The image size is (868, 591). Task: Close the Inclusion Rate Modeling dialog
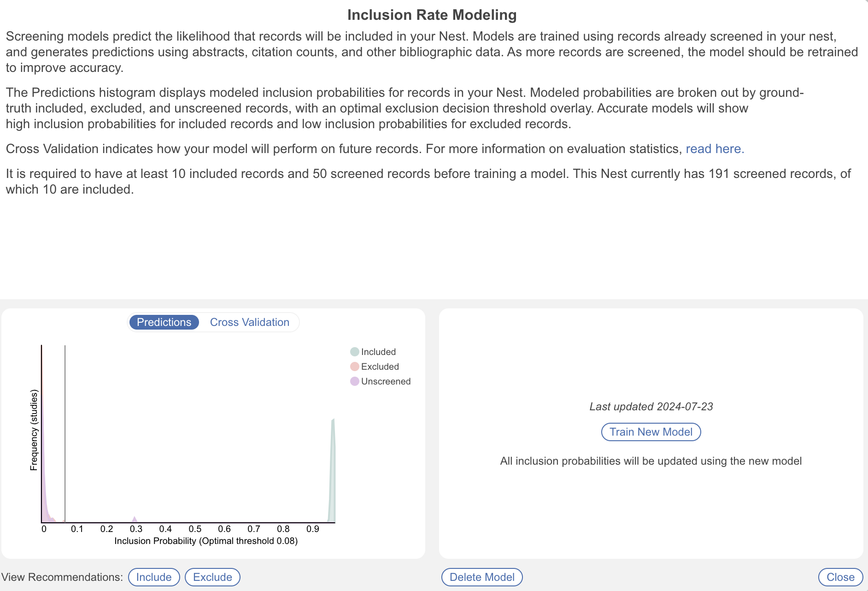click(x=840, y=577)
